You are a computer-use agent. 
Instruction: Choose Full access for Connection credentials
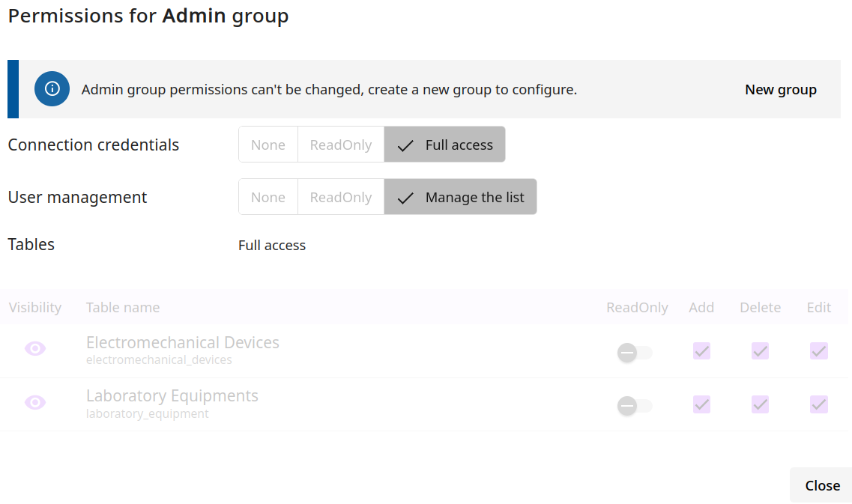pyautogui.click(x=445, y=145)
